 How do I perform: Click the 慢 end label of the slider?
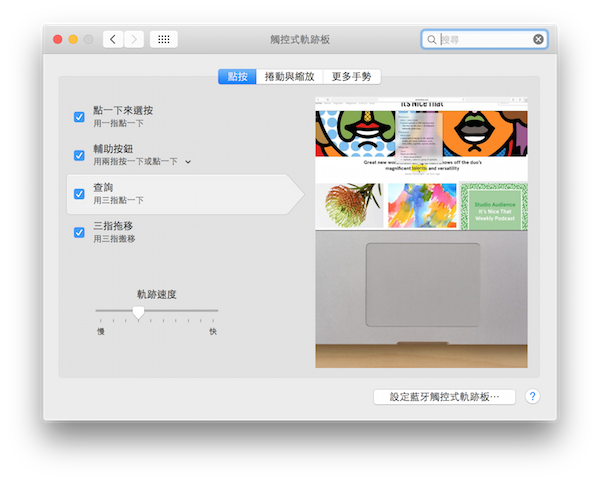point(101,331)
